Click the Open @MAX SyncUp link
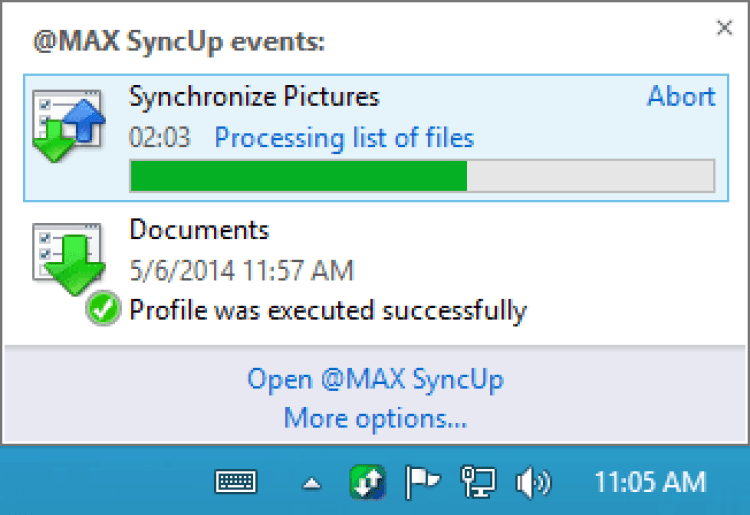 pos(375,379)
